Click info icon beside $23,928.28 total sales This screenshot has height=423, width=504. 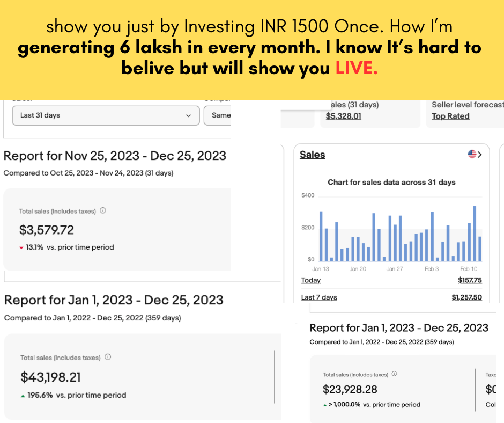[395, 374]
